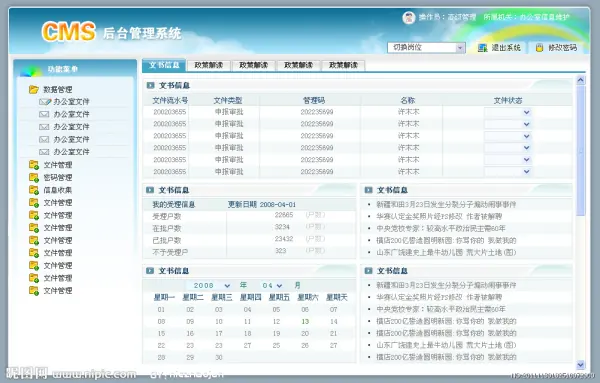The width and height of the screenshot is (600, 383).
Task: Click the envelope-with-pencil 办公室文件 icon
Action: 45,102
